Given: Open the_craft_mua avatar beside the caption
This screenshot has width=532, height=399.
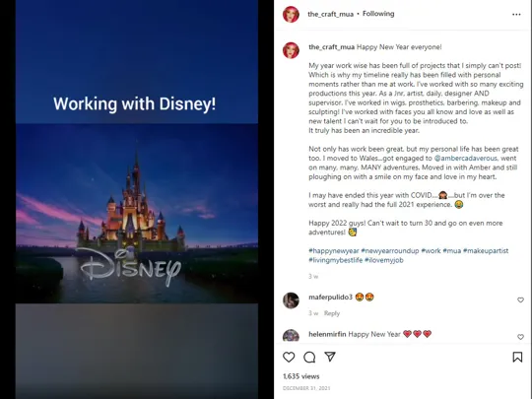Looking at the screenshot, I should [x=291, y=50].
